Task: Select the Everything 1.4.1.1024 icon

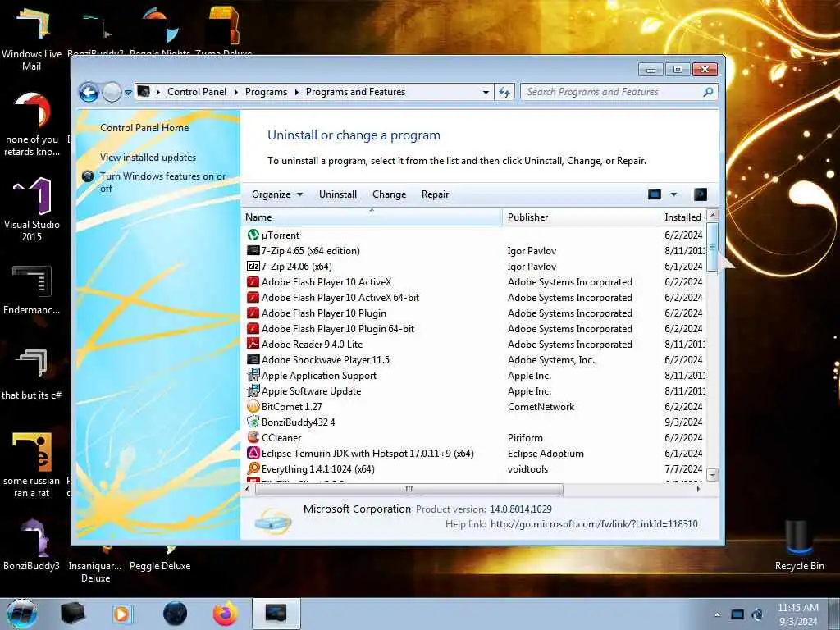Action: pos(253,468)
